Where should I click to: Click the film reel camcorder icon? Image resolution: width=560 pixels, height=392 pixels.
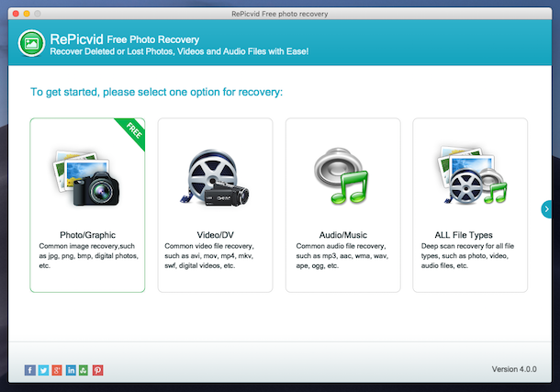214,178
